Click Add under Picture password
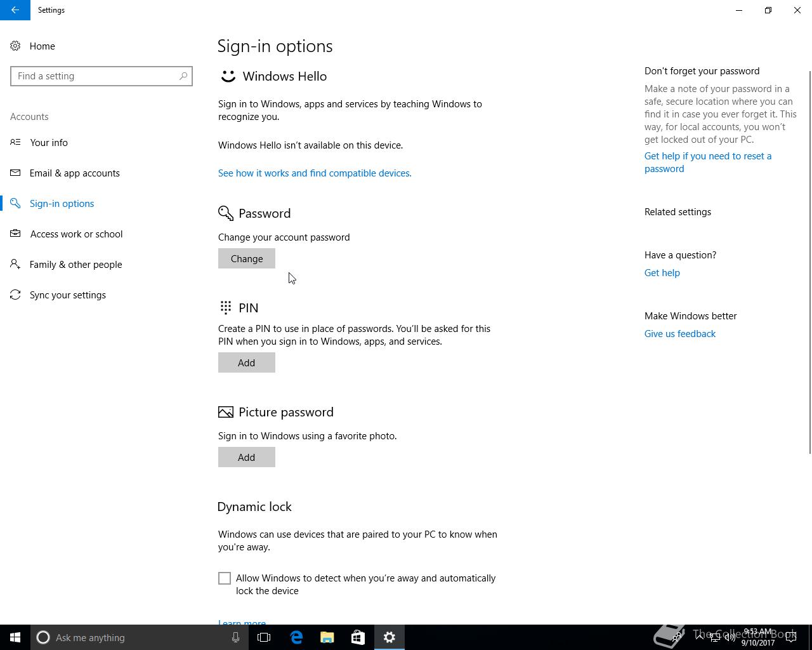This screenshot has height=650, width=812. pyautogui.click(x=247, y=457)
